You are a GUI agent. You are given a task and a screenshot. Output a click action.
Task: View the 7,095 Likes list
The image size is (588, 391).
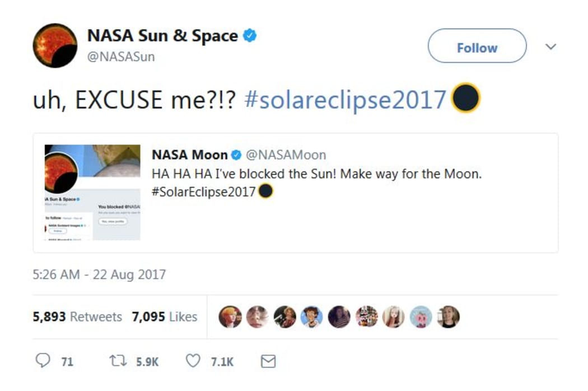(164, 316)
